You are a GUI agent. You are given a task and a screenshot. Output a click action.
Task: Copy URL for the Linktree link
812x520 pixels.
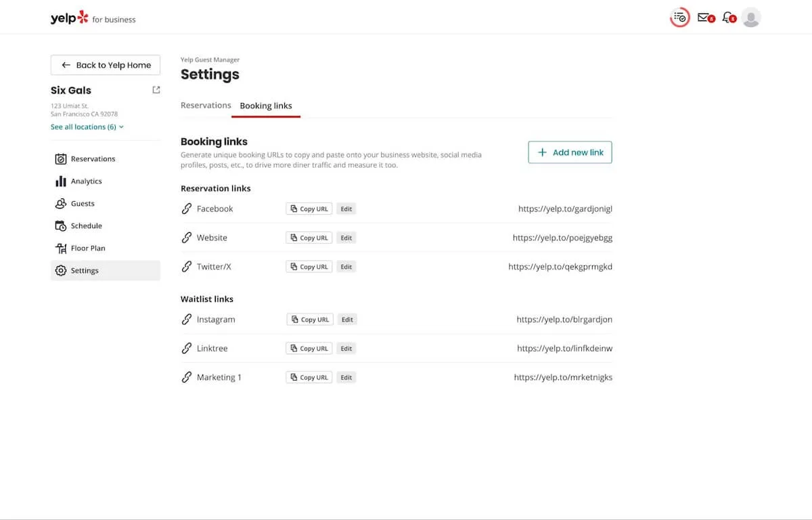[x=309, y=349]
